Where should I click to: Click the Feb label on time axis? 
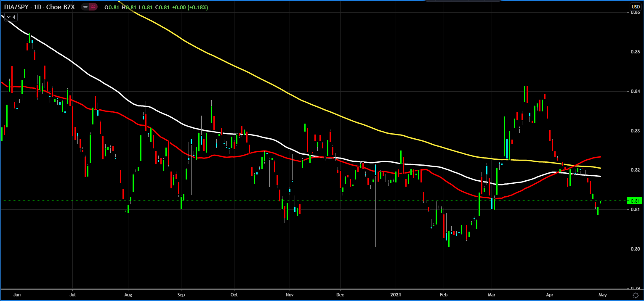click(443, 296)
